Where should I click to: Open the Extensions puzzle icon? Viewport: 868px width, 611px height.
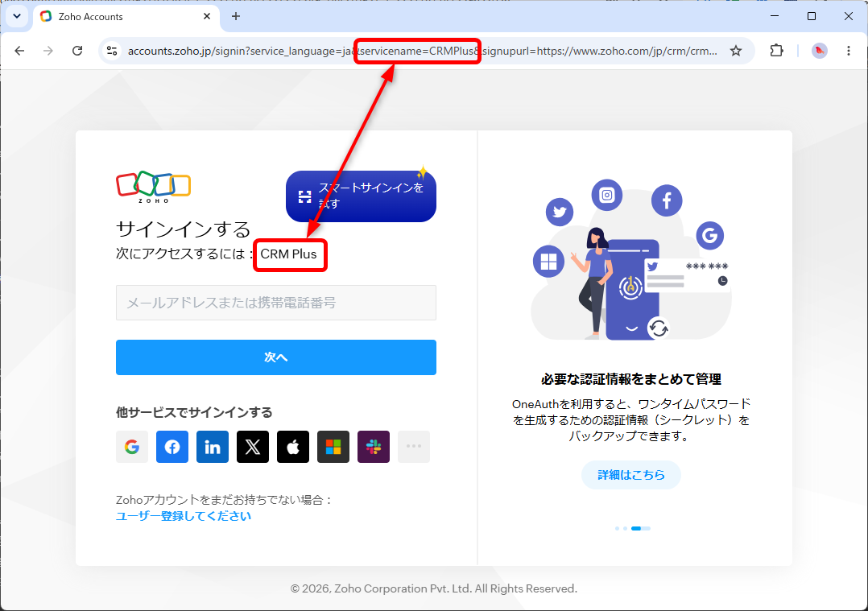pyautogui.click(x=777, y=51)
